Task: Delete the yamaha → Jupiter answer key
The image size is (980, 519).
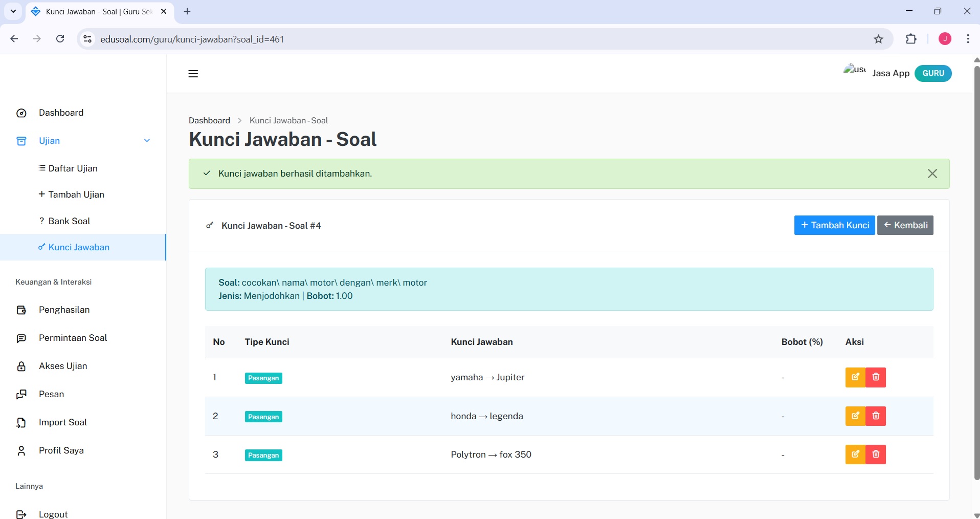Action: click(876, 377)
